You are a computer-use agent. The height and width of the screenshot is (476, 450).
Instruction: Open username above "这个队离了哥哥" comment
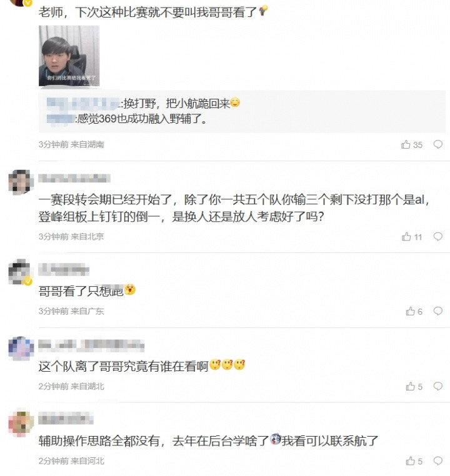[x=91, y=345]
